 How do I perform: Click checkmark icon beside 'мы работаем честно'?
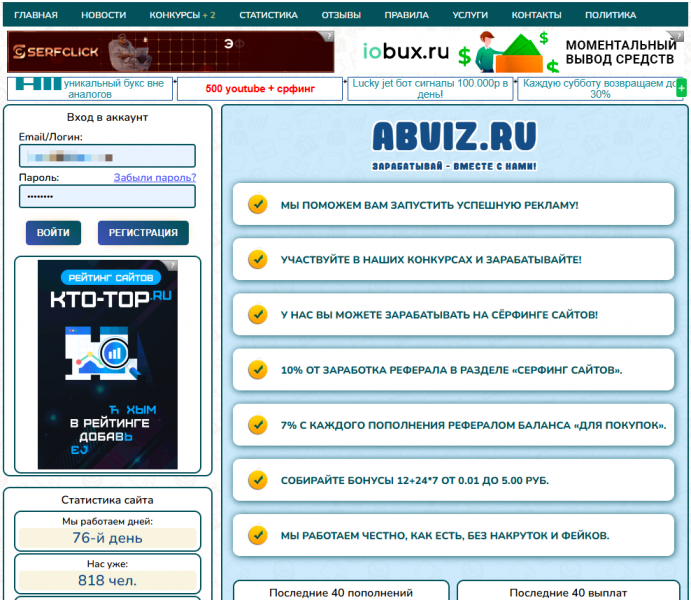258,535
